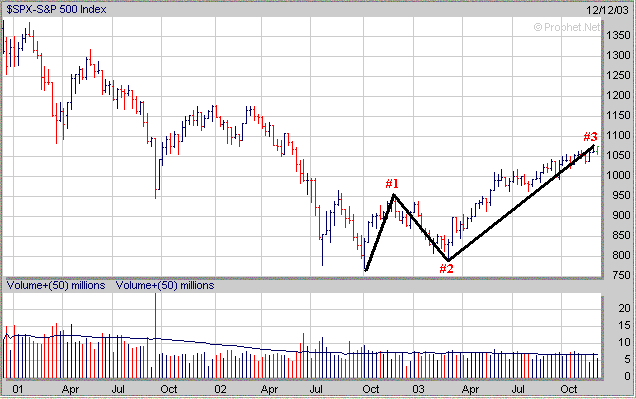The width and height of the screenshot is (636, 399).
Task: Click the 1350 price axis label
Action: [618, 36]
